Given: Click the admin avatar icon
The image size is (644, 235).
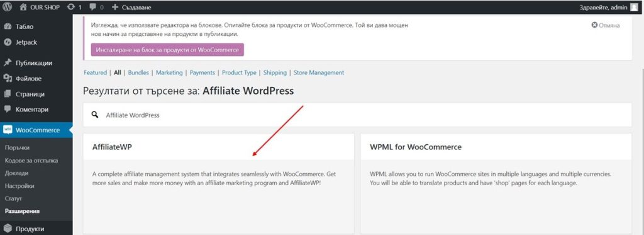Looking at the screenshot, I should tap(635, 7).
